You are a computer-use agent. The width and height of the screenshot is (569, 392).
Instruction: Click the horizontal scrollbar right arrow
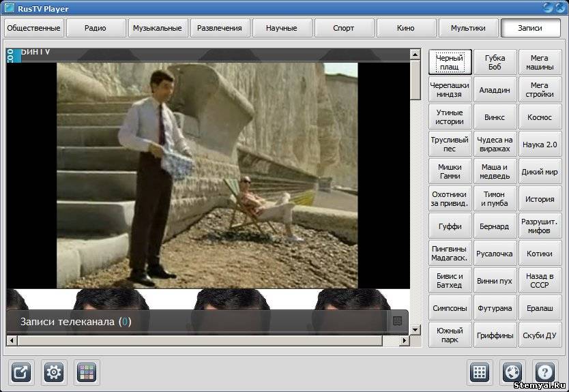click(x=405, y=340)
